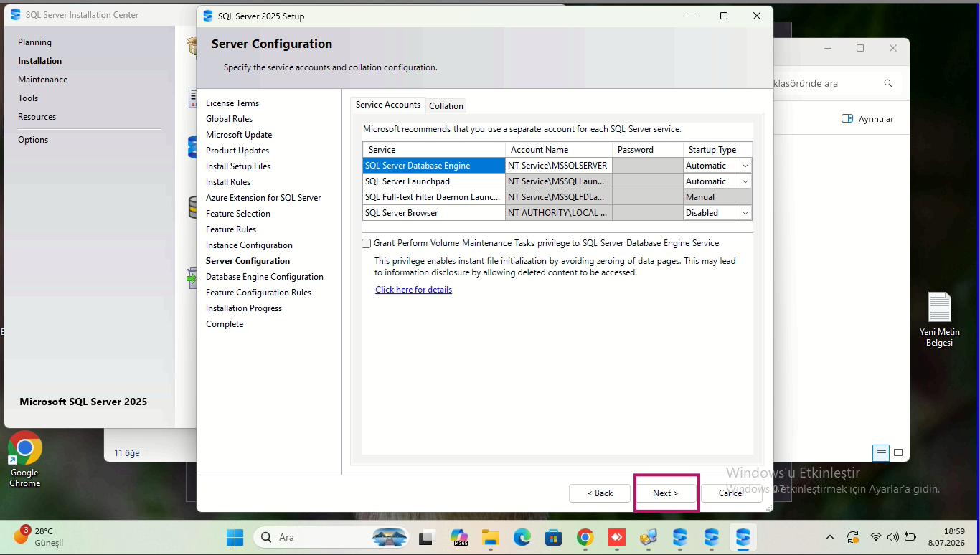The height and width of the screenshot is (555, 980).
Task: Open Maintenance in Installation Center sidebar
Action: click(x=43, y=80)
